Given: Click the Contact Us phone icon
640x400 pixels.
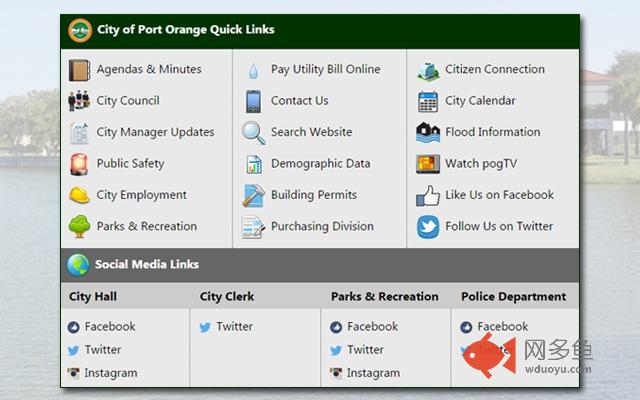Looking at the screenshot, I should coord(253,101).
